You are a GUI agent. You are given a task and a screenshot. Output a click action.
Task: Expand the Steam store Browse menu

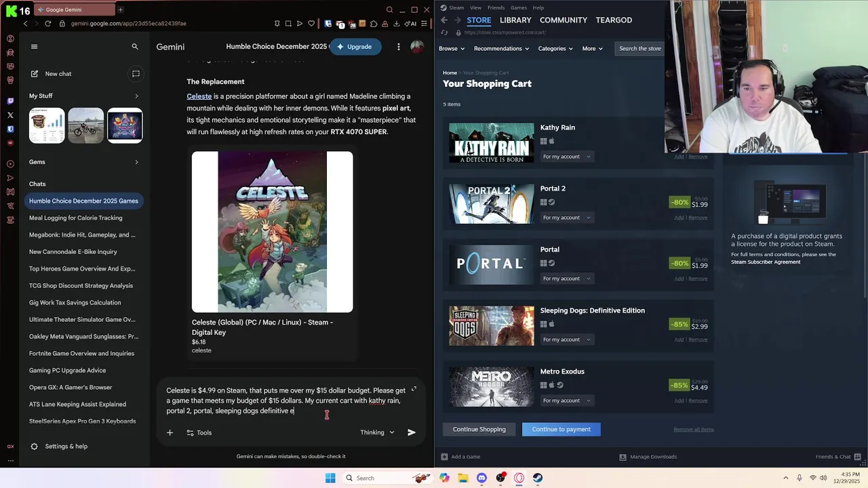coord(452,49)
